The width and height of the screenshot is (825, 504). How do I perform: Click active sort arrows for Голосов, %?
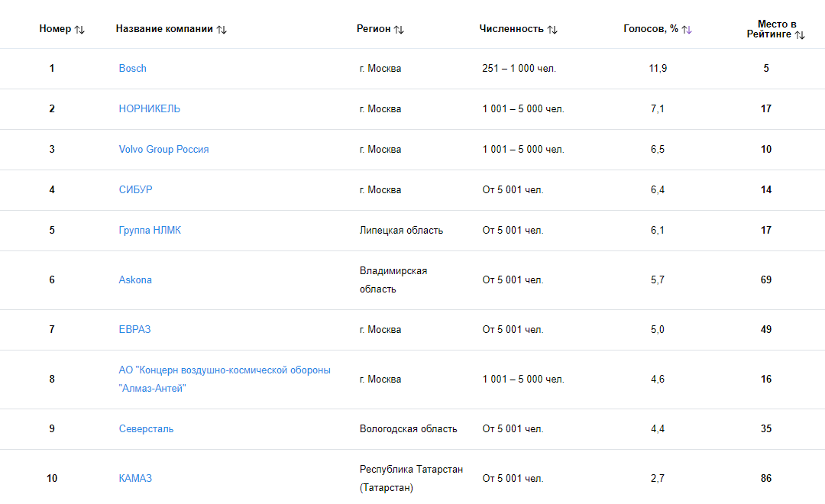[687, 30]
